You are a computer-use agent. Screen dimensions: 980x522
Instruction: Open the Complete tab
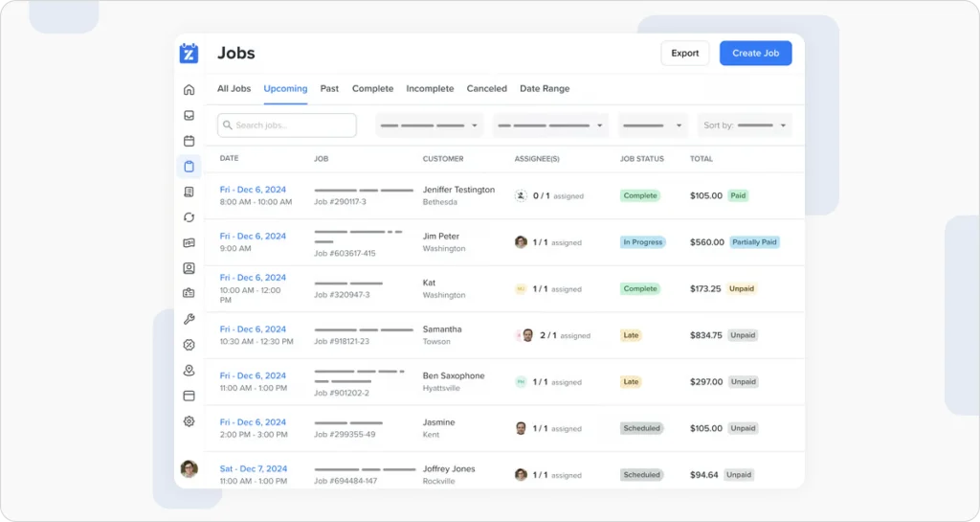pyautogui.click(x=372, y=89)
